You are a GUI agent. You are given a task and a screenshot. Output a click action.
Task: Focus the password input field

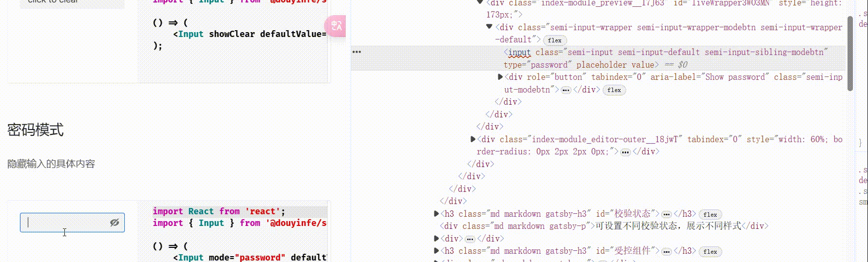(x=72, y=223)
